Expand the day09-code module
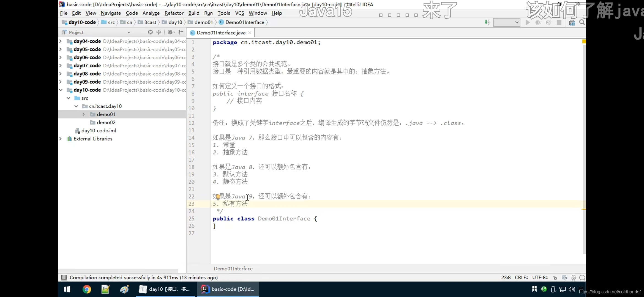Image resolution: width=644 pixels, height=297 pixels. (x=61, y=82)
